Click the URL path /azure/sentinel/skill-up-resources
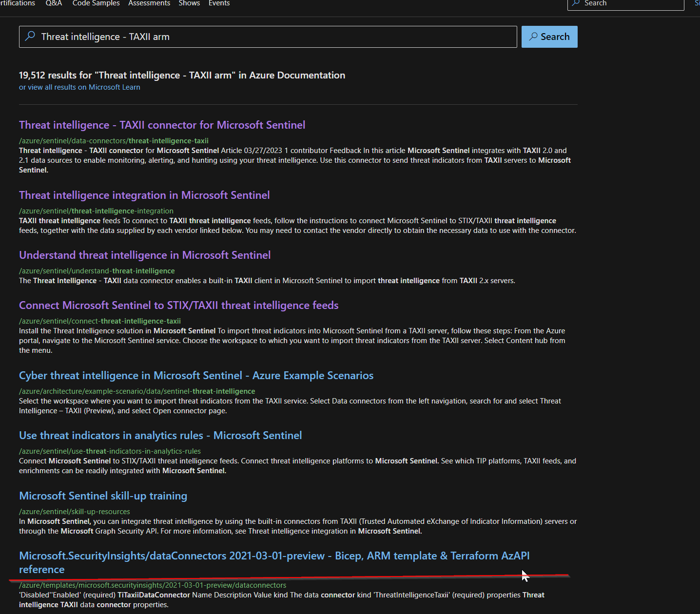 pyautogui.click(x=75, y=512)
